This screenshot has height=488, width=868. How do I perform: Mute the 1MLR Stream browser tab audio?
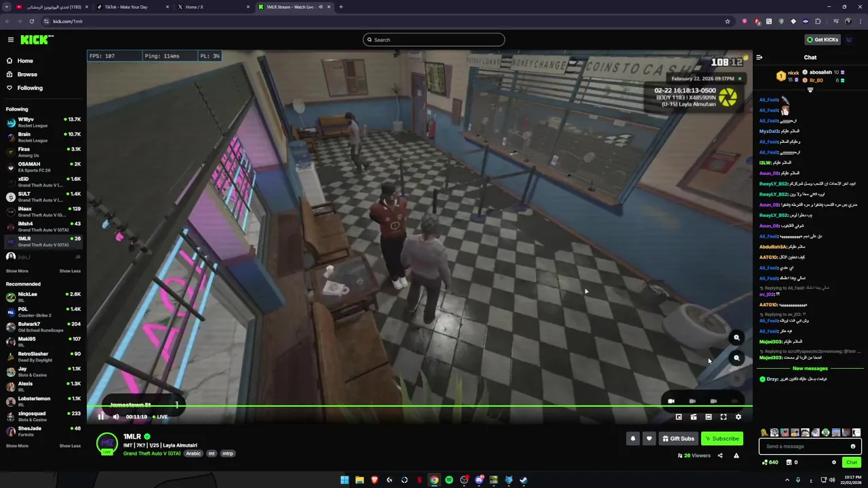[x=321, y=7]
